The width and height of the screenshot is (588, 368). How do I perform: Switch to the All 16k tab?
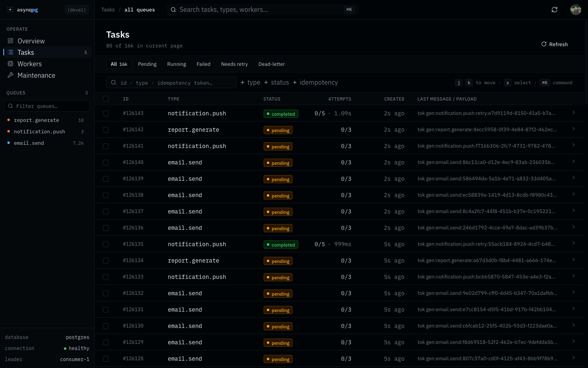point(119,64)
